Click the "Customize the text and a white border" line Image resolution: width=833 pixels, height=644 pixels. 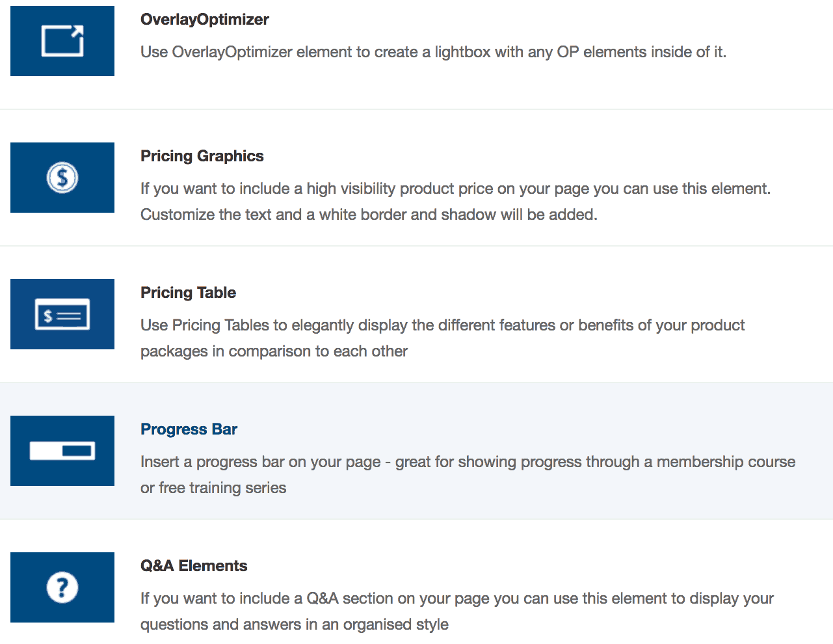369,215
